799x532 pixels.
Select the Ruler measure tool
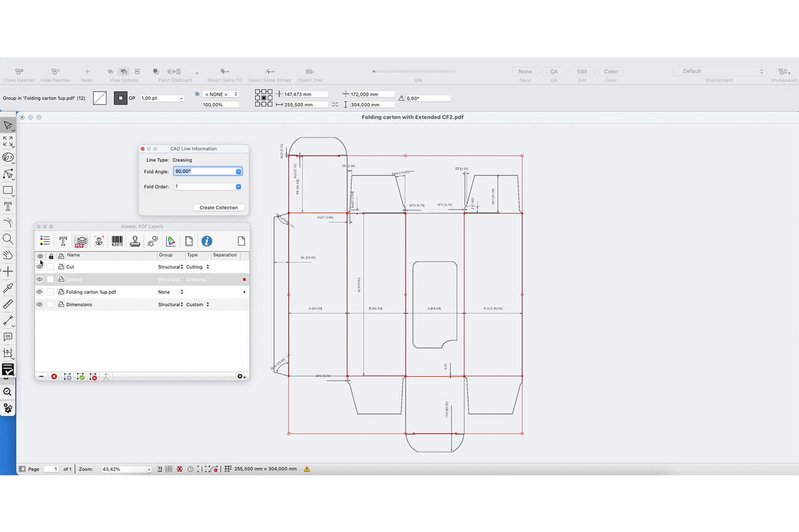(7, 304)
